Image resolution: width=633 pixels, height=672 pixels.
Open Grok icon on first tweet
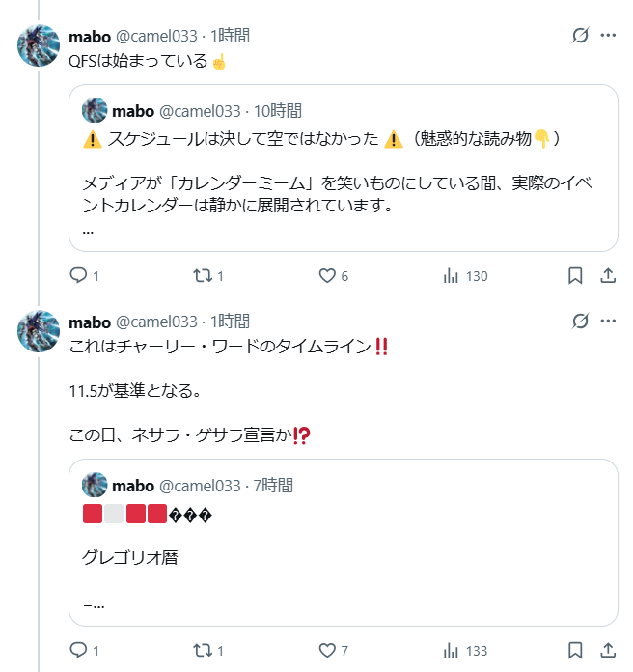point(580,36)
